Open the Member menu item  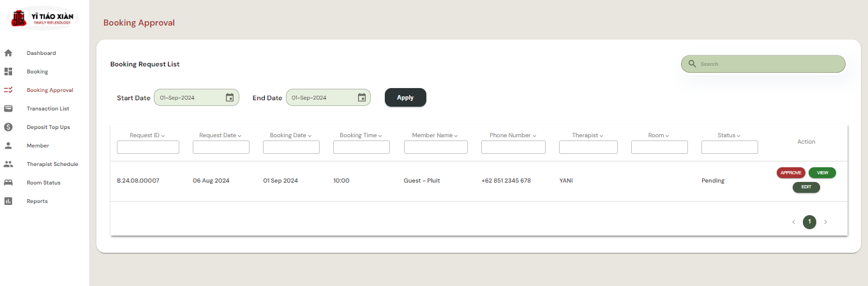click(38, 146)
